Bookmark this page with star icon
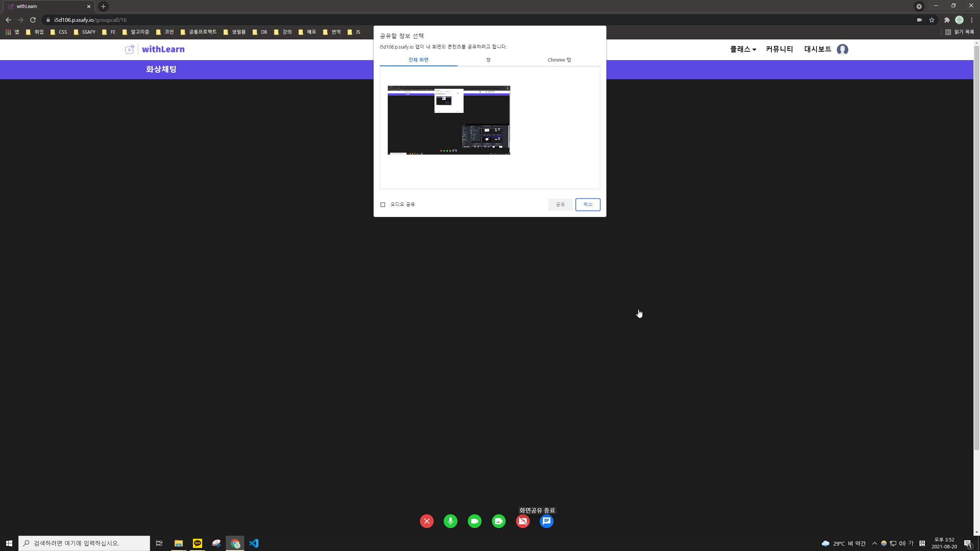This screenshot has width=980, height=551. click(x=932, y=20)
